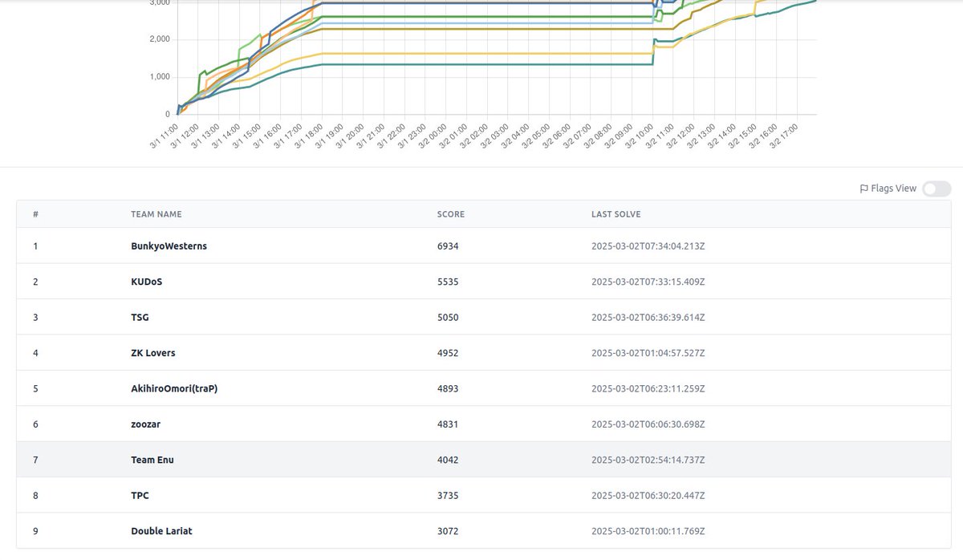Open the ZK Lovers team entry
The width and height of the screenshot is (963, 560).
pyautogui.click(x=153, y=353)
